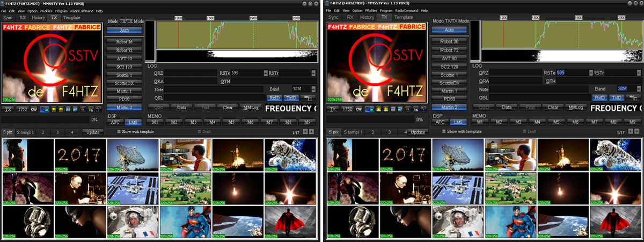Click the highlighted blue picture icon in left window
The height and width of the screenshot is (242, 644).
click(45, 109)
